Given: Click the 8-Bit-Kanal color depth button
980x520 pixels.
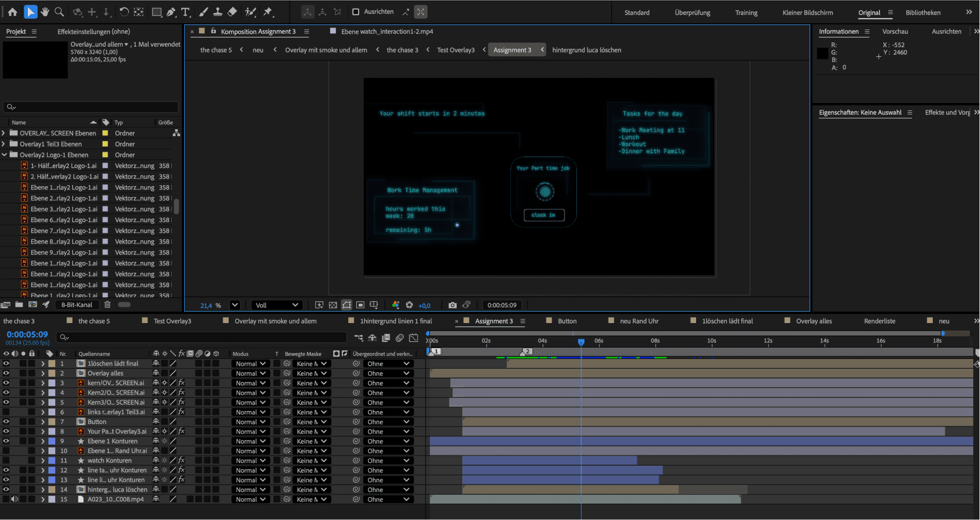Looking at the screenshot, I should (77, 304).
